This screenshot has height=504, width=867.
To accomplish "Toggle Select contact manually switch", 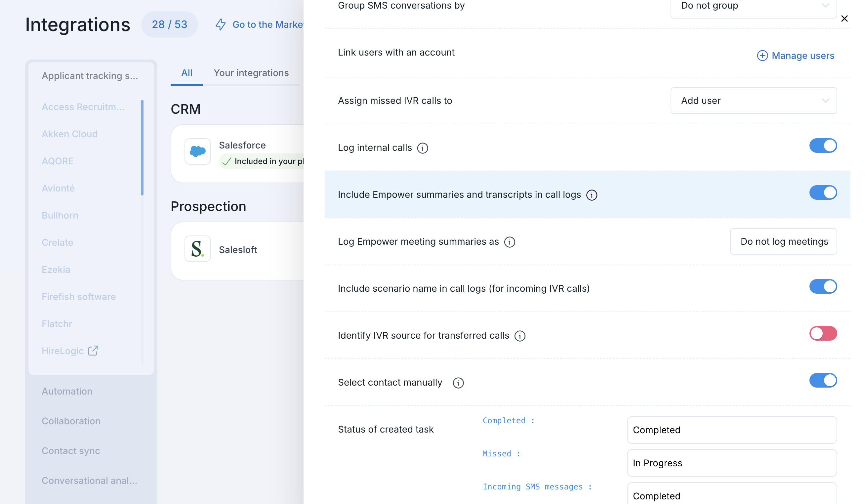I will 823,381.
